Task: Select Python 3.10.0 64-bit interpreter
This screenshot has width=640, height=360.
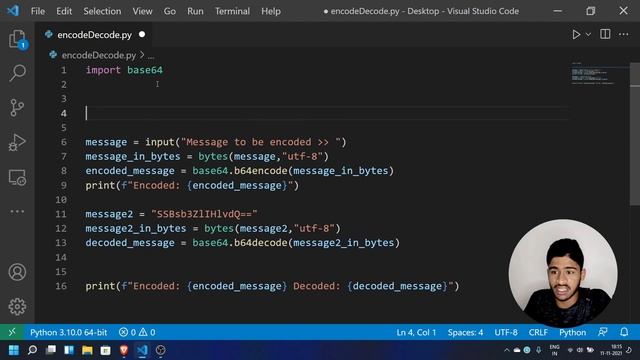Action: [69, 332]
